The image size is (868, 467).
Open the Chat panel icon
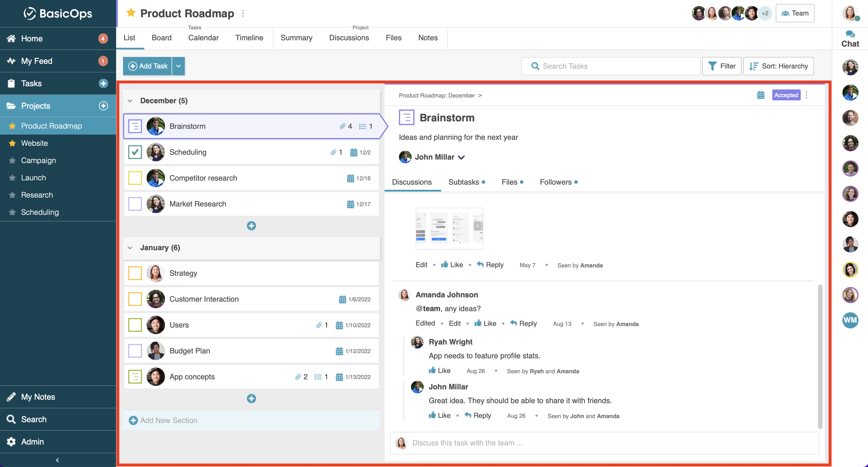point(850,34)
